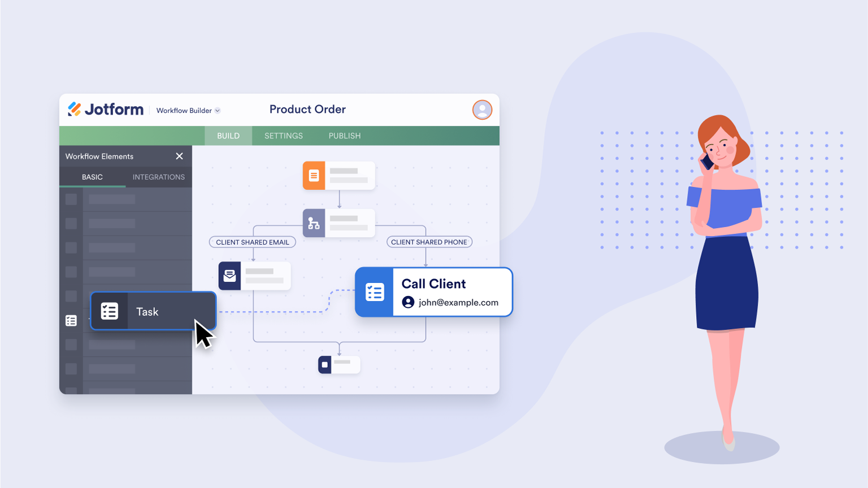Open the user profile avatar
Image resolution: width=868 pixels, height=488 pixels.
[x=482, y=110]
